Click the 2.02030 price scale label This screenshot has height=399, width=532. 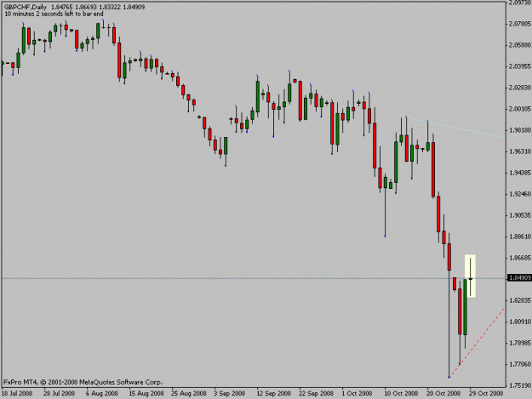520,88
